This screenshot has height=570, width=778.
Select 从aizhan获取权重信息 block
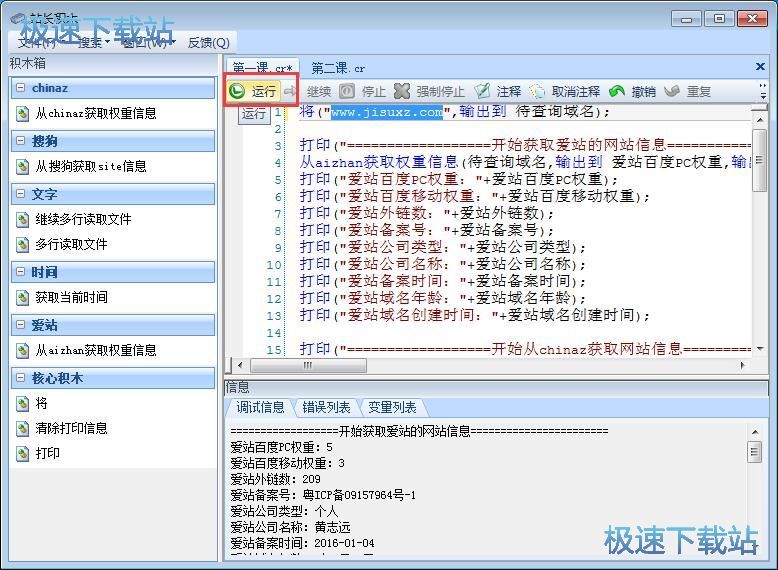96,350
